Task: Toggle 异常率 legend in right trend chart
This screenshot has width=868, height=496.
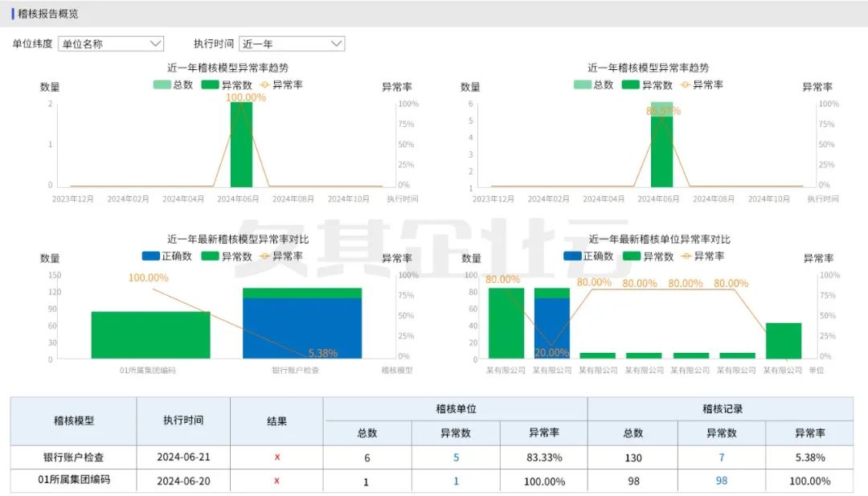Action: (x=702, y=84)
